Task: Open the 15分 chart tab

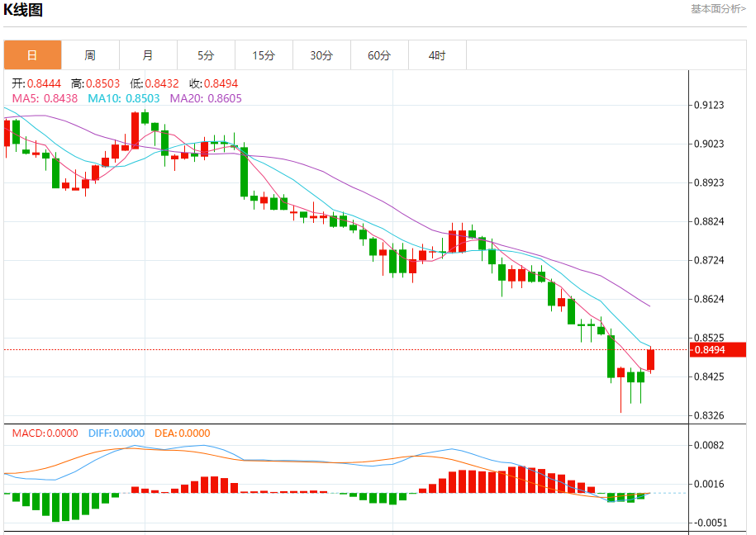Action: [x=264, y=55]
